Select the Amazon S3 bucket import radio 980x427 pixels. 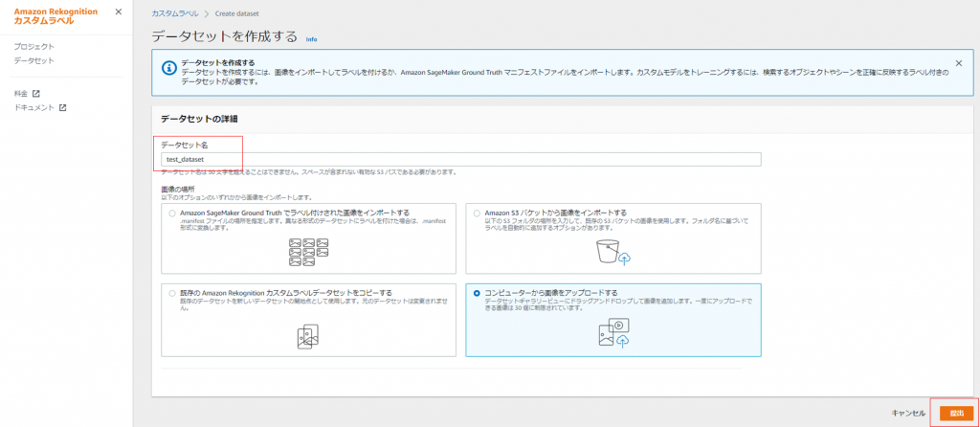click(x=477, y=213)
